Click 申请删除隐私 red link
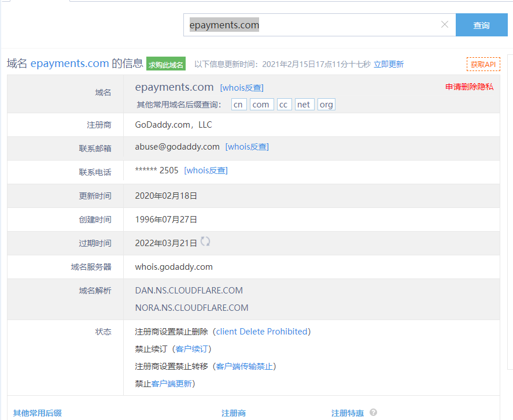Image resolution: width=513 pixels, height=420 pixels. [x=469, y=87]
